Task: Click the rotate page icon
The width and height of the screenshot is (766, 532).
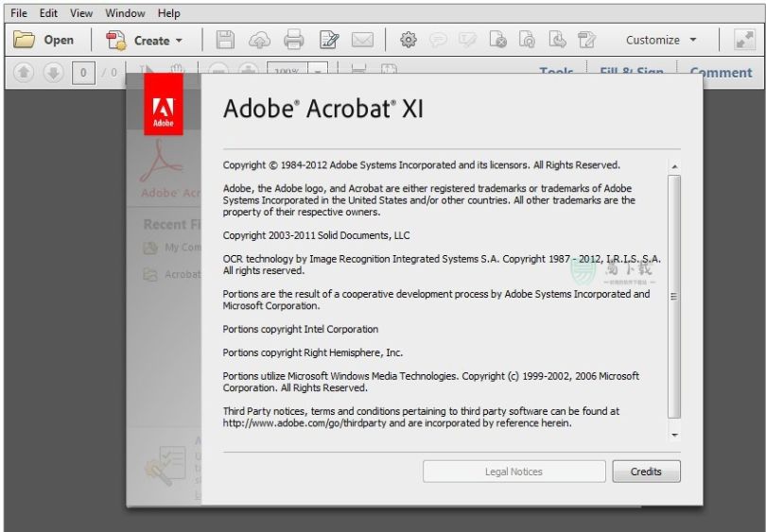Action: coord(527,40)
